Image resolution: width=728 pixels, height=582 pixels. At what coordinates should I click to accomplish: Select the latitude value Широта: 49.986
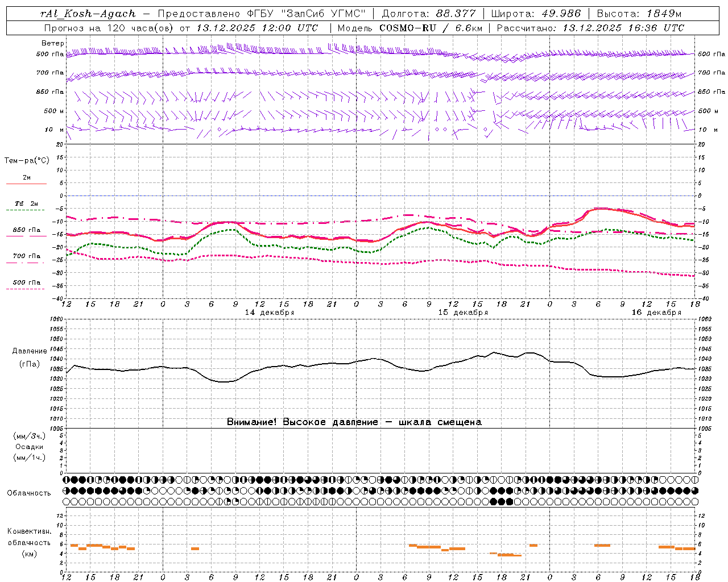536,14
